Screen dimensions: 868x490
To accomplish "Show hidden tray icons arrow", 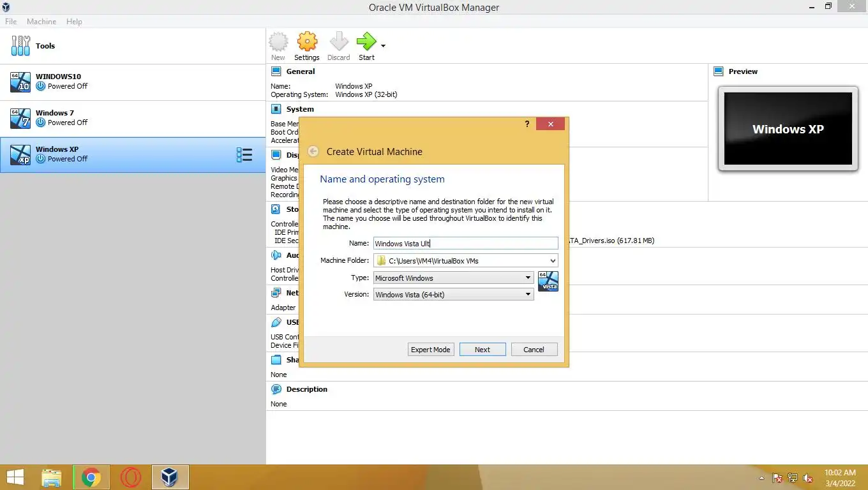I will point(761,478).
